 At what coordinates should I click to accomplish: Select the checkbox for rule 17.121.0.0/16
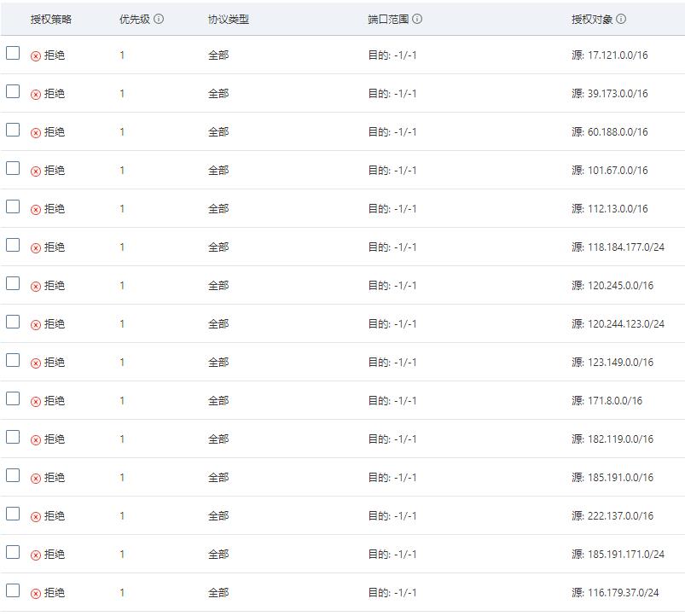[x=13, y=53]
